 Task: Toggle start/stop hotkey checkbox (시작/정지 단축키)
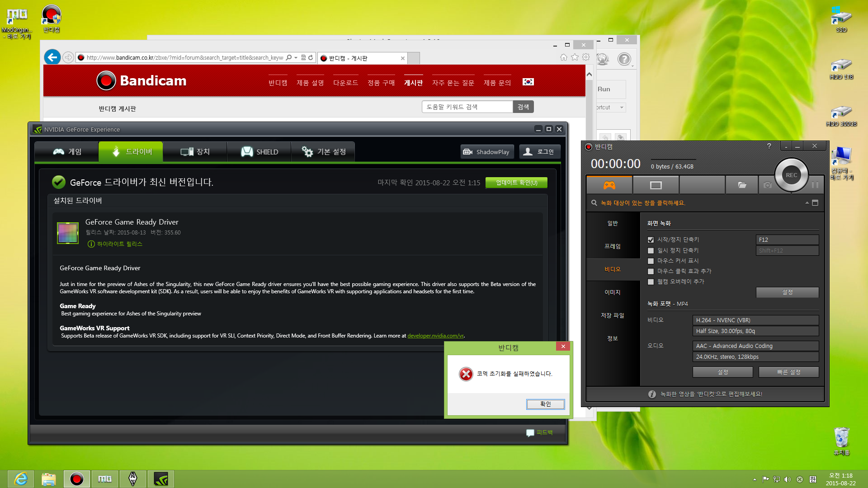(x=651, y=240)
